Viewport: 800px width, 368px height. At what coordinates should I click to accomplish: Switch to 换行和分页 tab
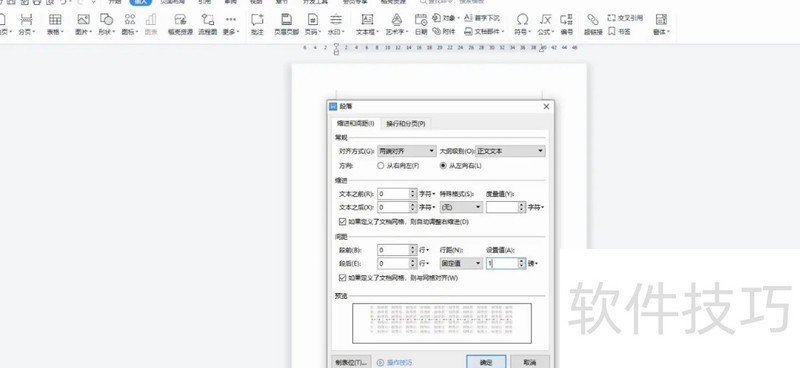[x=406, y=124]
